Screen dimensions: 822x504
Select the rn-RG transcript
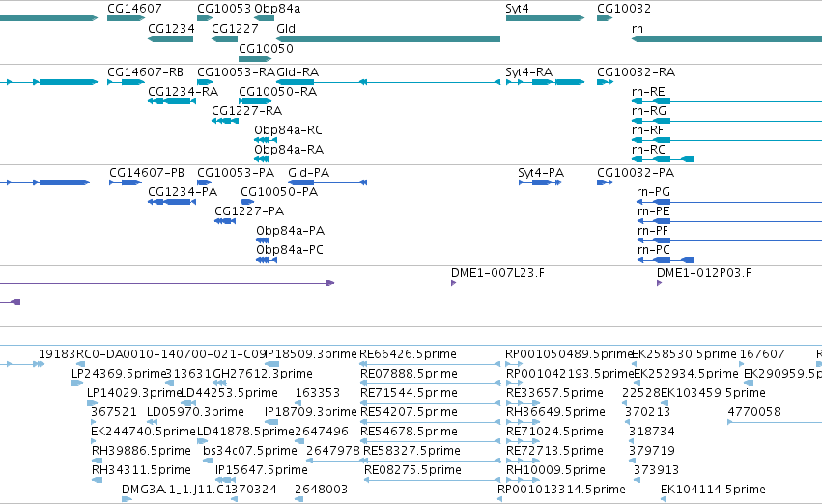click(726, 121)
